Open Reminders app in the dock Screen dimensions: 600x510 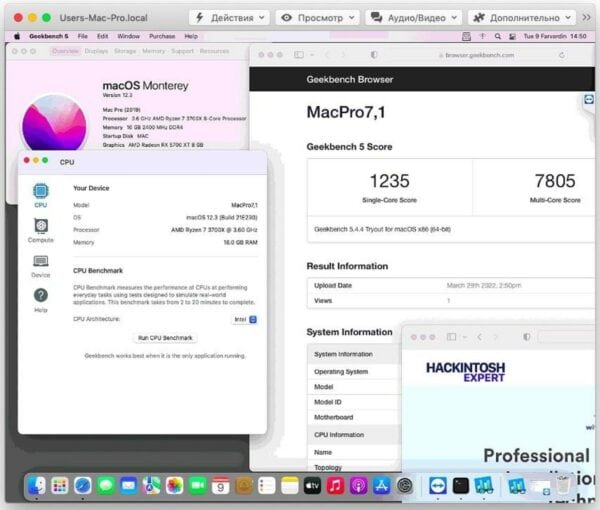click(267, 486)
